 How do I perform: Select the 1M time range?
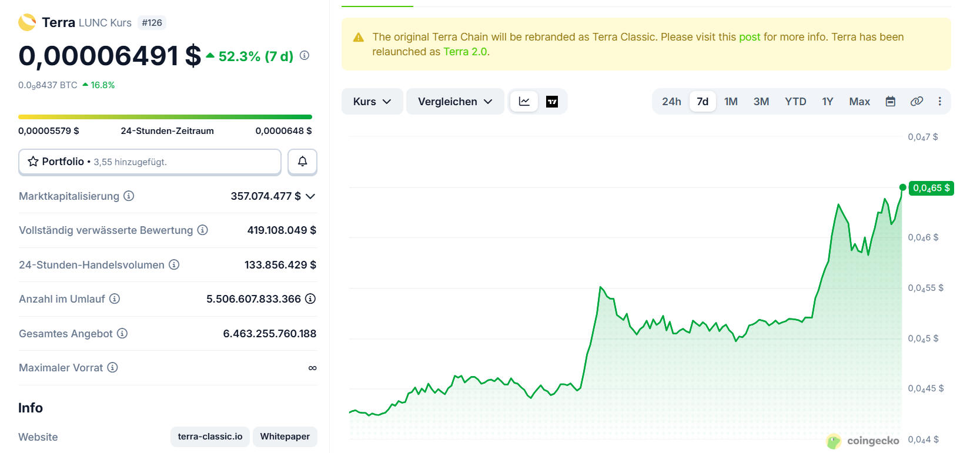731,102
